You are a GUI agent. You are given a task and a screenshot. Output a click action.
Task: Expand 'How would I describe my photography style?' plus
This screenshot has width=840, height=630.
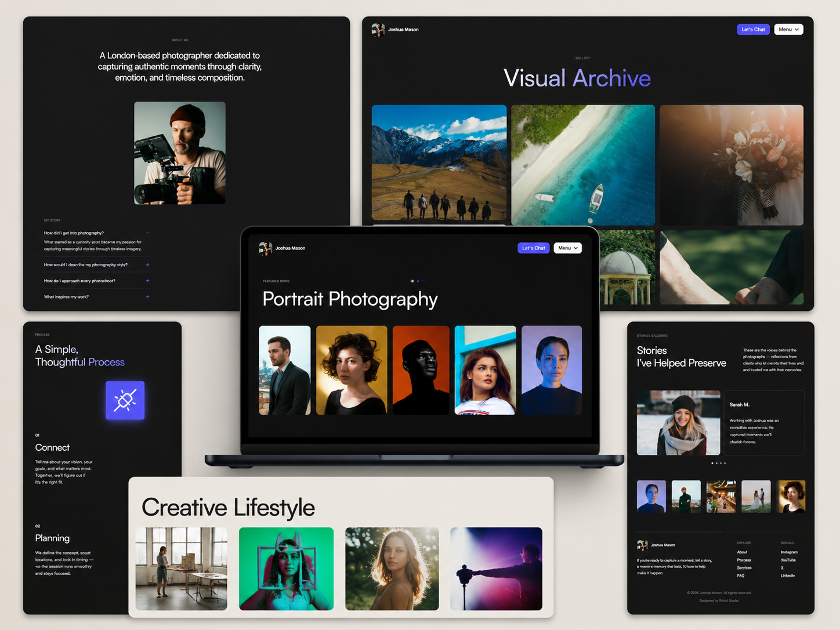coord(147,265)
